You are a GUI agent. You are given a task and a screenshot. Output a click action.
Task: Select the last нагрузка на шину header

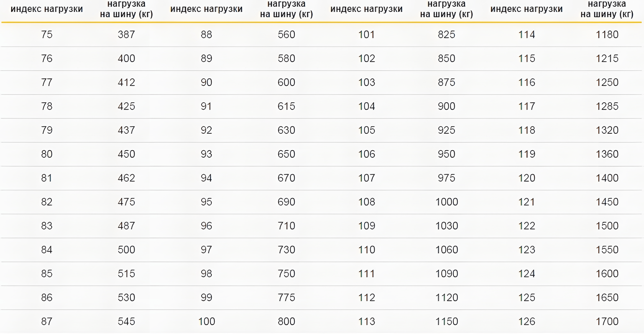(607, 9)
